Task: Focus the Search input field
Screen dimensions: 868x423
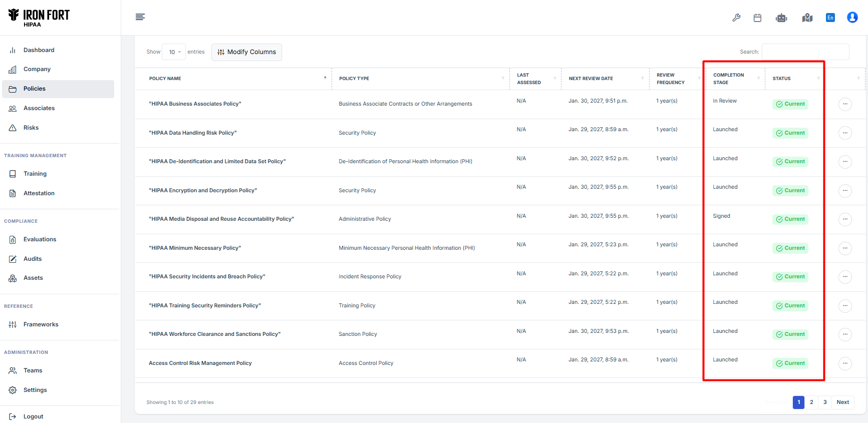Action: click(x=805, y=52)
